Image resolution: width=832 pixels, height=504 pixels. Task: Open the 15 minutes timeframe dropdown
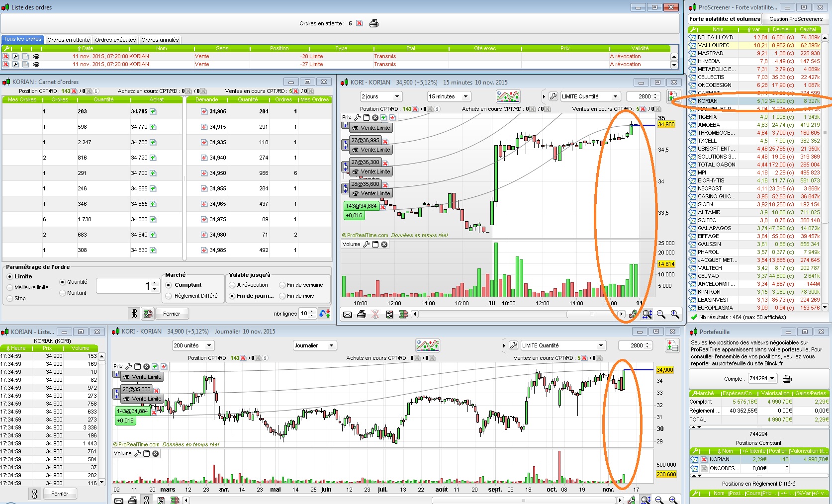pyautogui.click(x=449, y=96)
